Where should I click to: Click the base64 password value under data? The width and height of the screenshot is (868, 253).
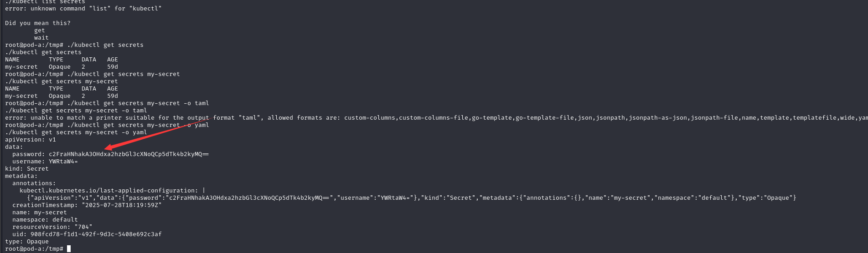[x=129, y=154]
